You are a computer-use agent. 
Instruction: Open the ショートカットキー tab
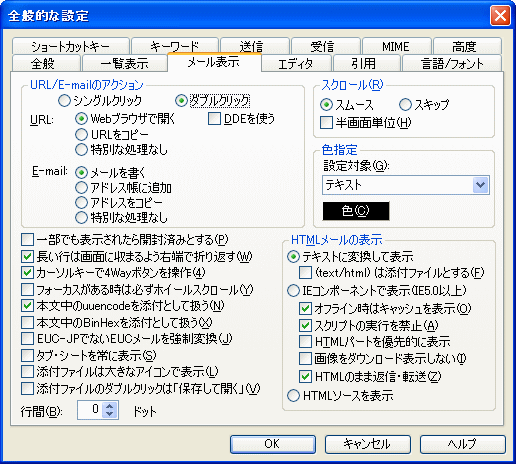[x=71, y=46]
